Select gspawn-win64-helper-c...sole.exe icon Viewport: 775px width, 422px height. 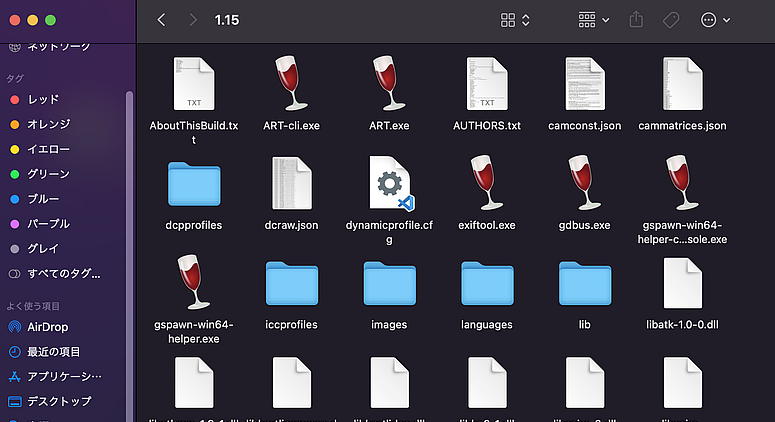click(x=683, y=182)
